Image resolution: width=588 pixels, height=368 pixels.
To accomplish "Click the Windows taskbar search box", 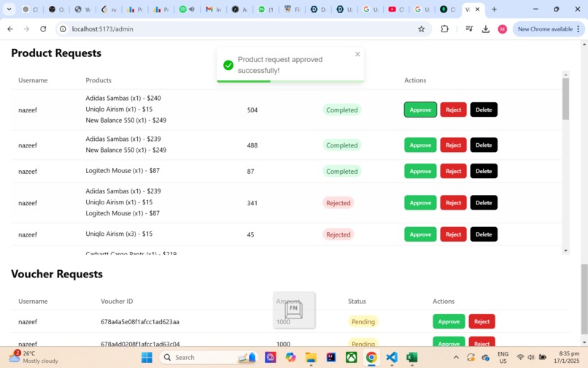I will click(209, 357).
